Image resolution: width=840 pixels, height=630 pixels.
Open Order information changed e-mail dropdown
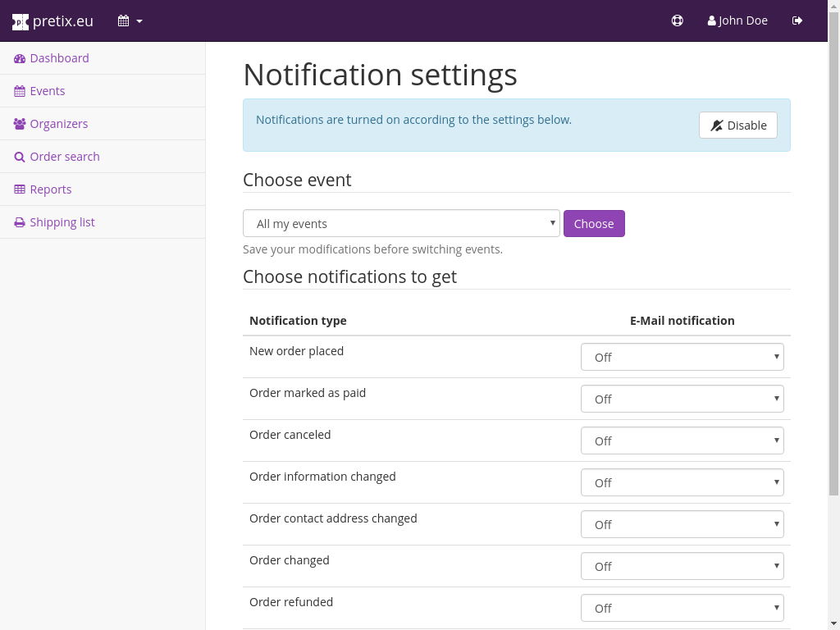tap(682, 482)
